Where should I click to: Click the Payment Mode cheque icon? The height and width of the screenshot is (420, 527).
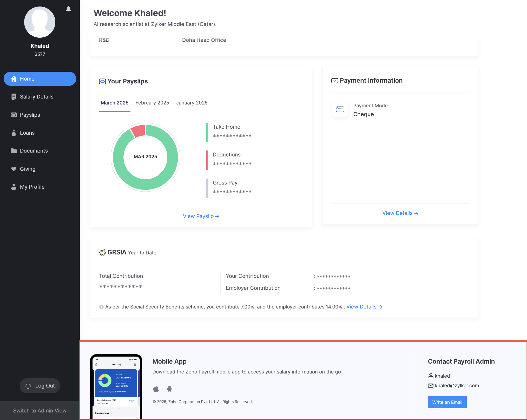click(340, 109)
